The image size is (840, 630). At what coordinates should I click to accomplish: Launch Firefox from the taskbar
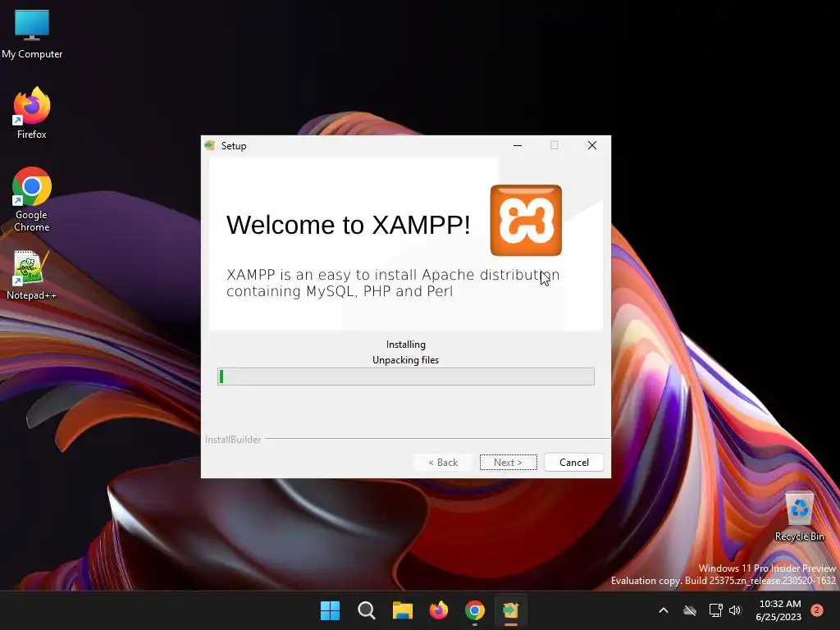pyautogui.click(x=439, y=610)
